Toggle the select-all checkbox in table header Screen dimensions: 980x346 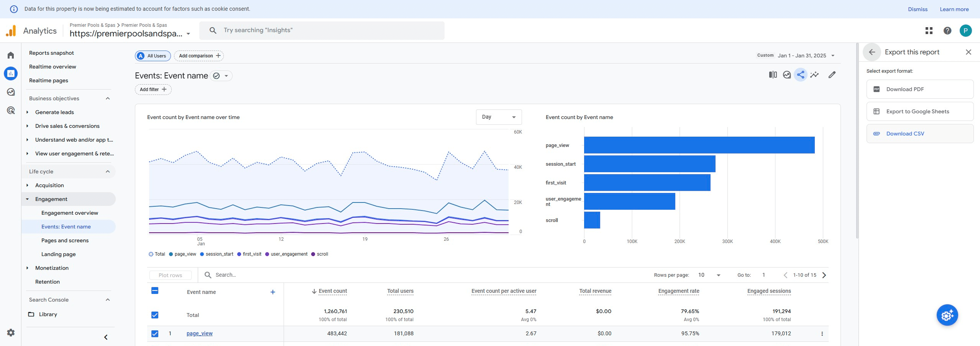[x=155, y=291]
